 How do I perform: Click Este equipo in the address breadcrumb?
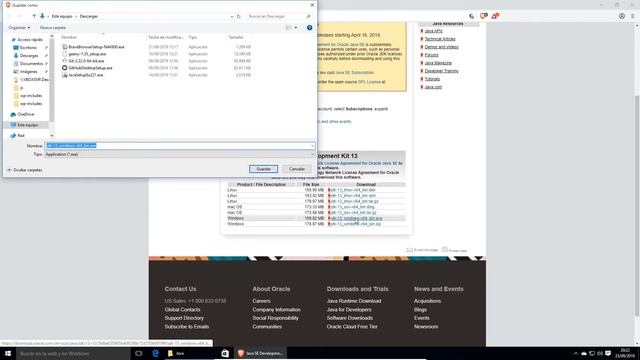(62, 16)
